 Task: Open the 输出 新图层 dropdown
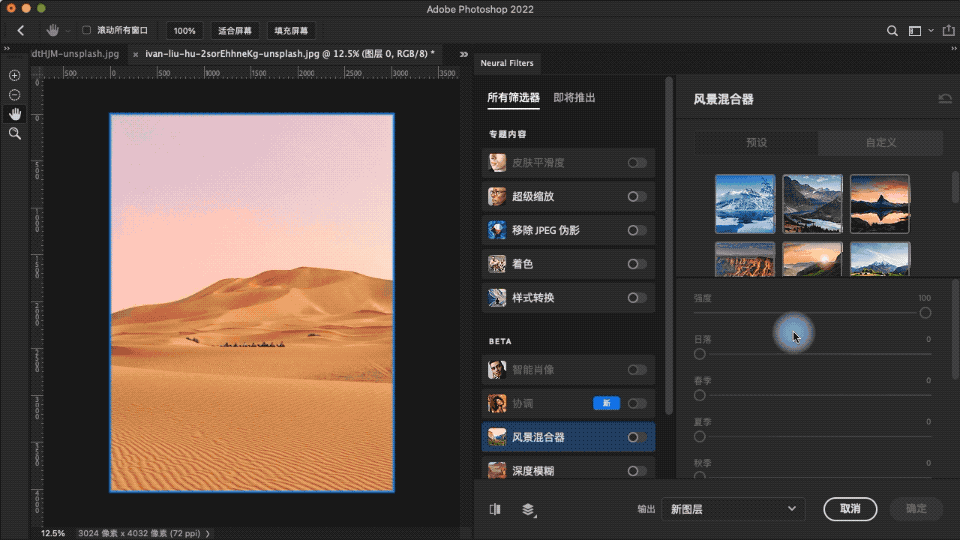[x=737, y=509]
